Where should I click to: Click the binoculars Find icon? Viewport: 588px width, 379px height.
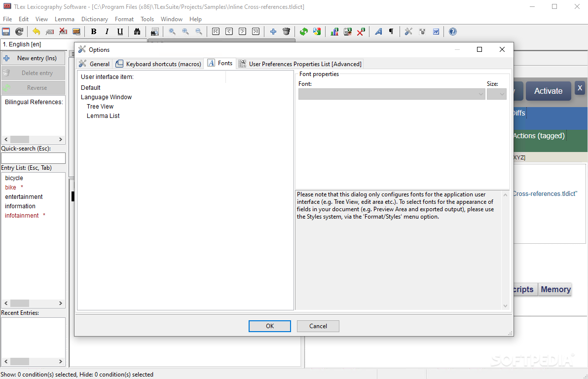(x=137, y=32)
